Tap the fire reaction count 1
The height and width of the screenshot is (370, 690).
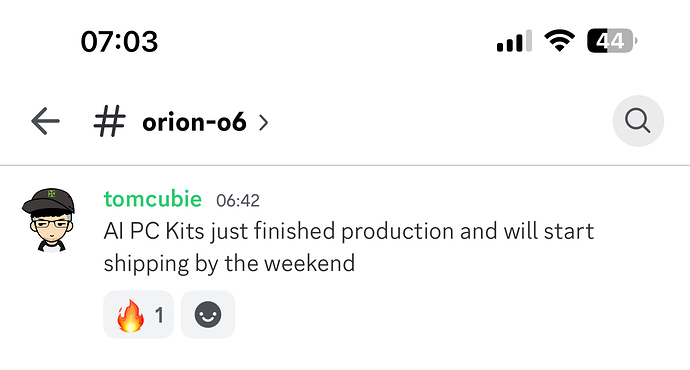pyautogui.click(x=159, y=315)
